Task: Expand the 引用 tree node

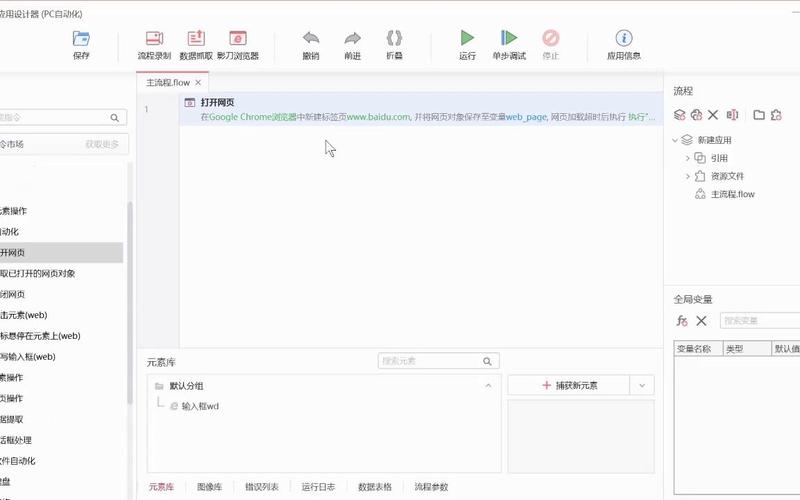Action: pyautogui.click(x=688, y=158)
